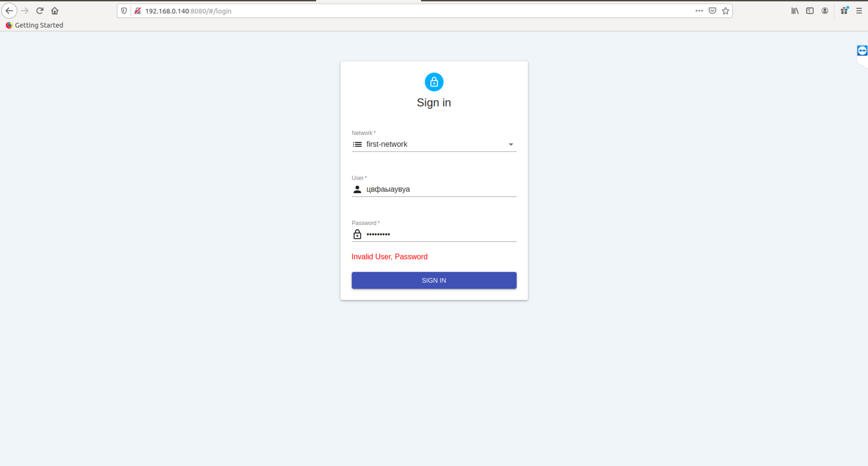Focus the Password input field

pyautogui.click(x=434, y=234)
